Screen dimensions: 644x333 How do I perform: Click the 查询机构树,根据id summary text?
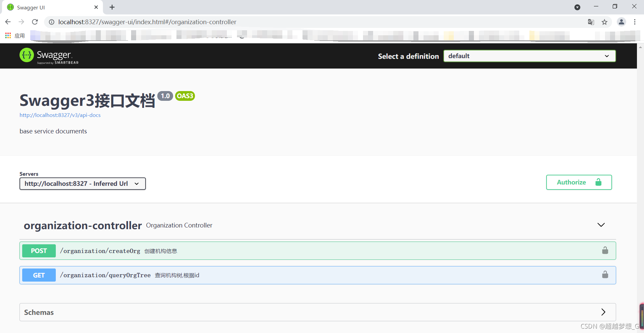point(177,275)
